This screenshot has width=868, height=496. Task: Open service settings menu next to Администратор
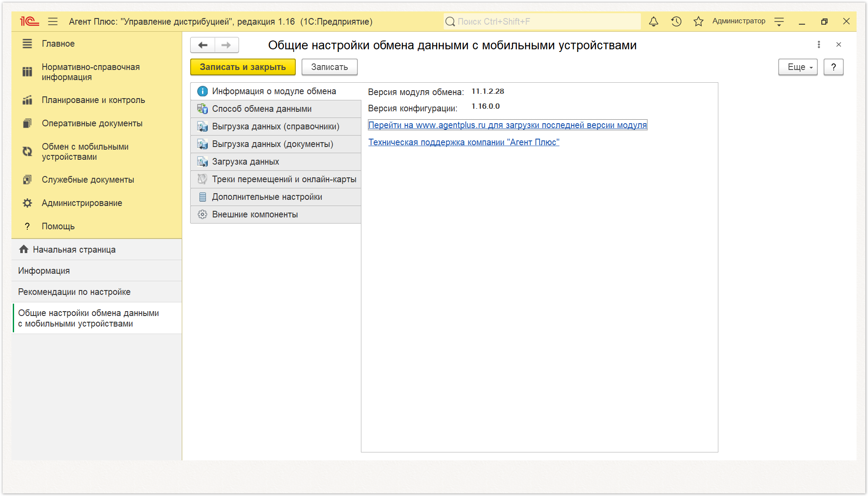click(779, 22)
